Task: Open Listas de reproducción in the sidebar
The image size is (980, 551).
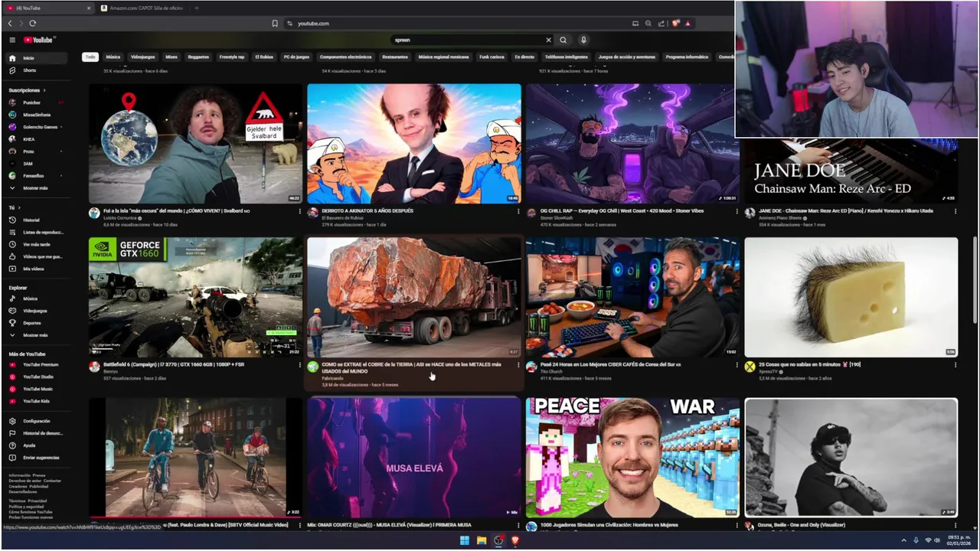Action: coord(36,232)
